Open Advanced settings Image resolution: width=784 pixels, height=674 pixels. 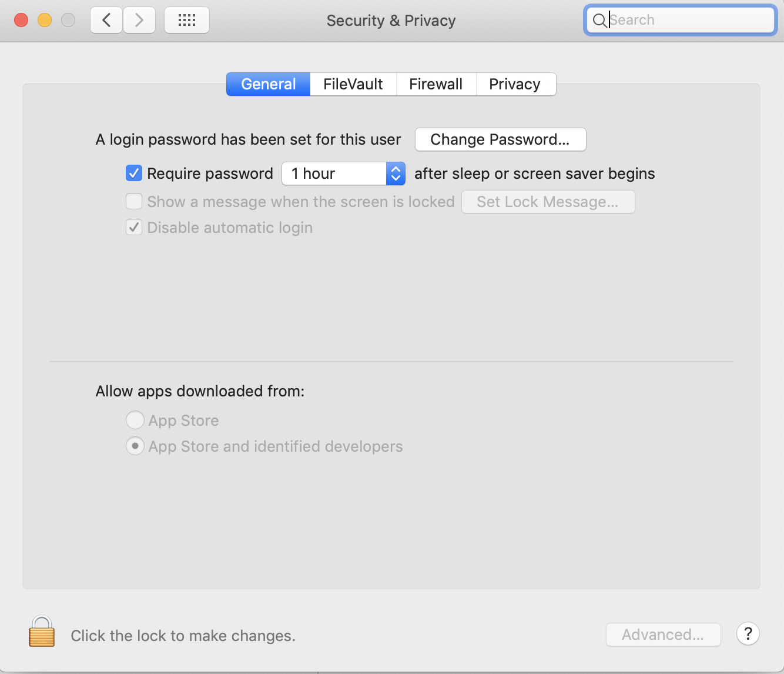[663, 635]
